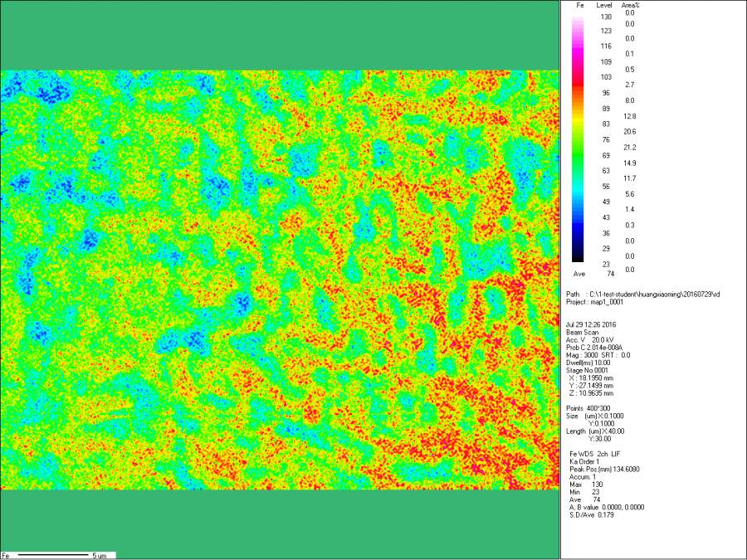
Task: Select the "5 um" scale bar label
Action: tap(100, 556)
